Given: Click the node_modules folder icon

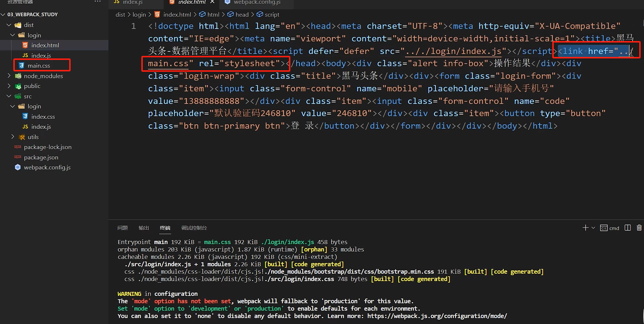Looking at the screenshot, I should 18,76.
